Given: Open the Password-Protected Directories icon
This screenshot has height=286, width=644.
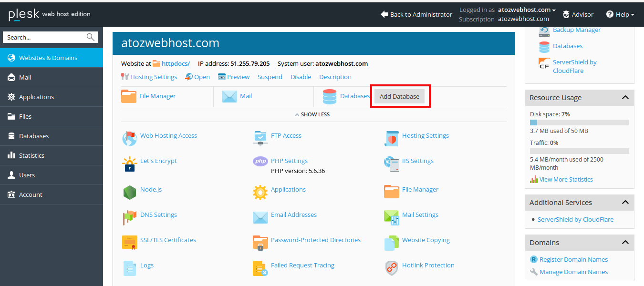Looking at the screenshot, I should tap(260, 243).
